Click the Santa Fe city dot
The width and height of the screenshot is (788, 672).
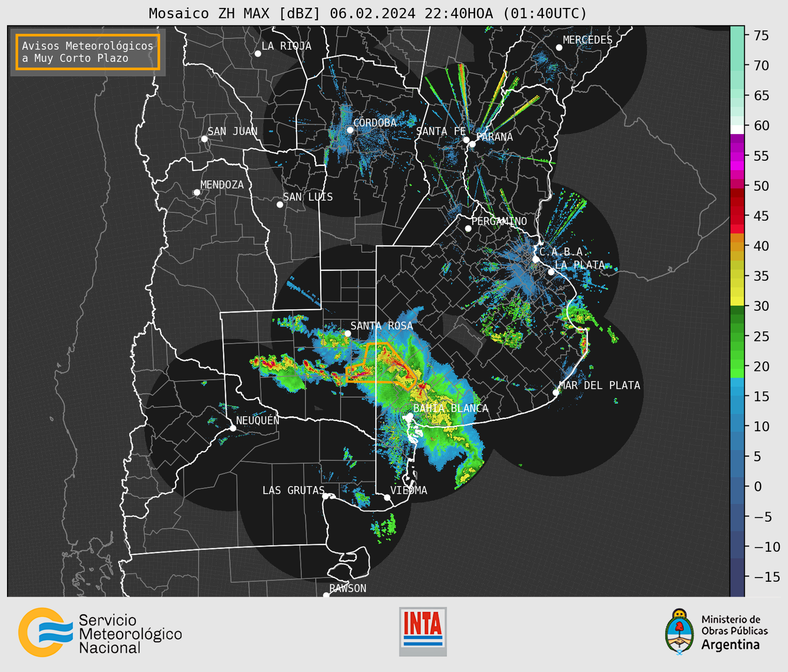point(466,140)
